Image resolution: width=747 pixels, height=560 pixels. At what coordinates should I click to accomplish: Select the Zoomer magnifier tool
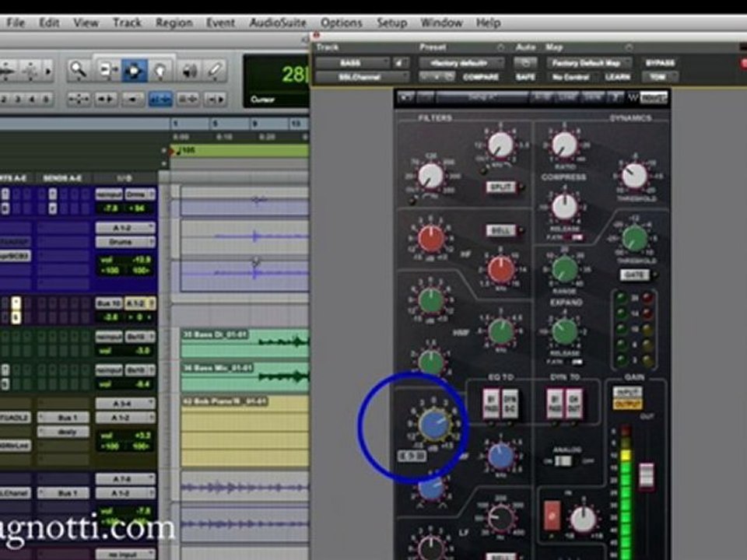click(78, 71)
